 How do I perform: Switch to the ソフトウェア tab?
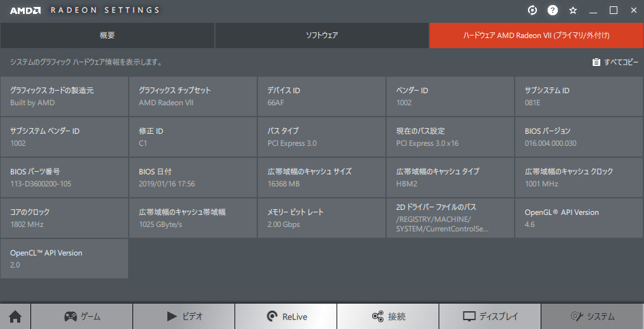322,35
